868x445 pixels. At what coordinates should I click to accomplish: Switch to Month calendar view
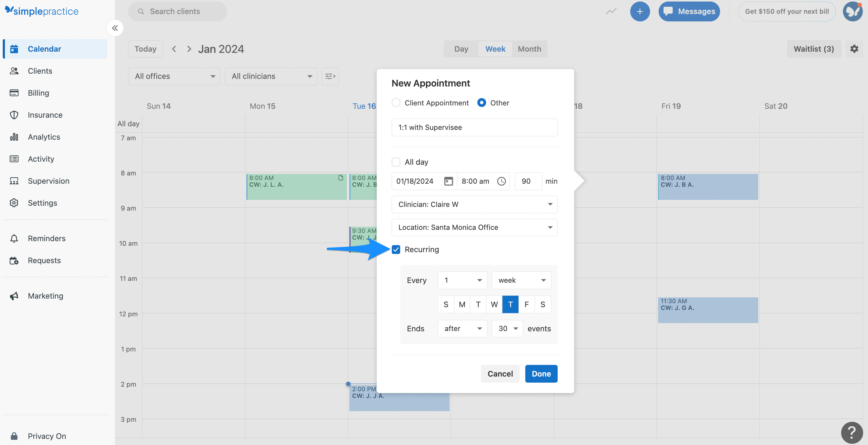[529, 49]
